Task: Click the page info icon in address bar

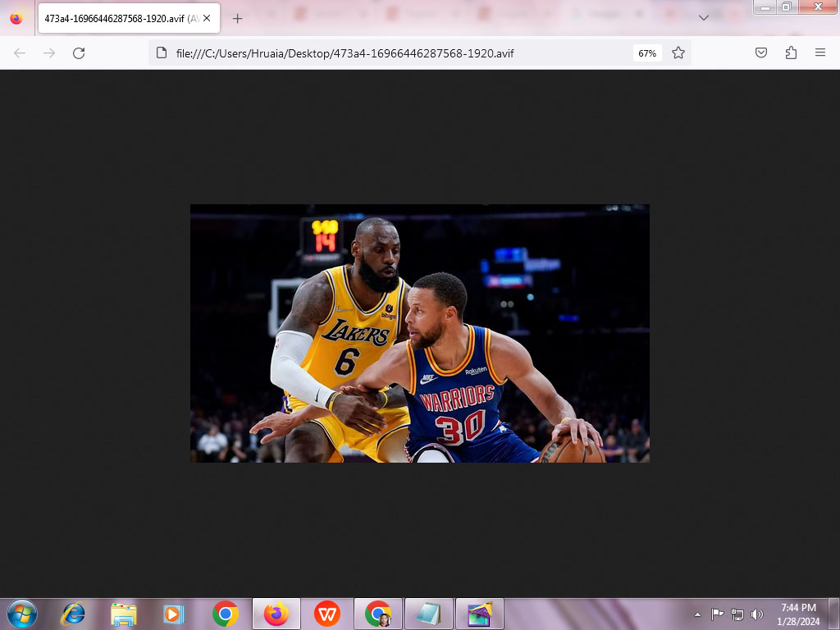Action: click(x=162, y=53)
